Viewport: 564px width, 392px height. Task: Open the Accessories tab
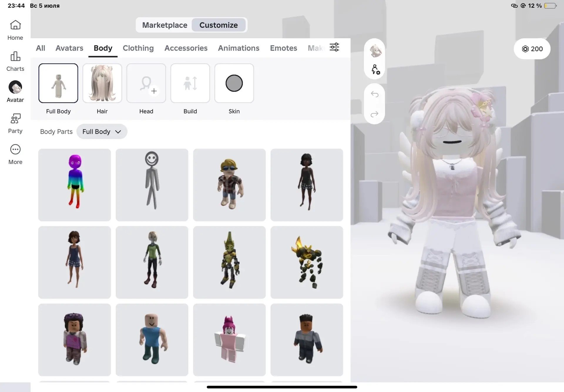click(x=186, y=48)
